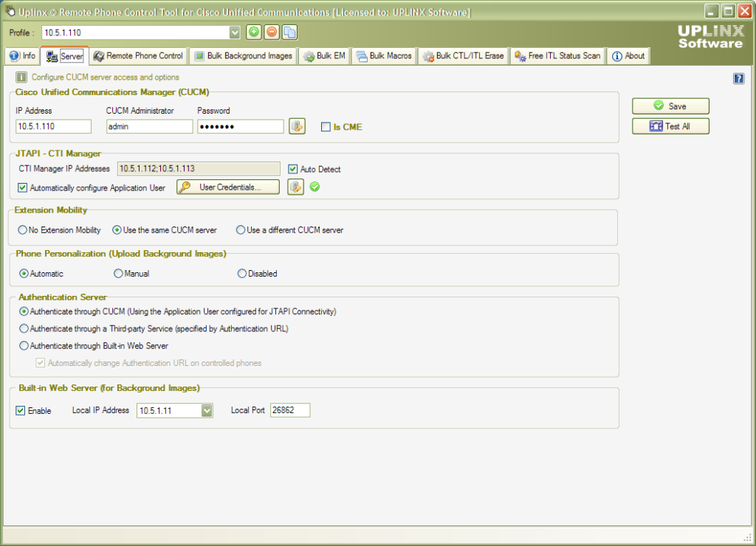Open help using the question mark icon

(x=738, y=77)
